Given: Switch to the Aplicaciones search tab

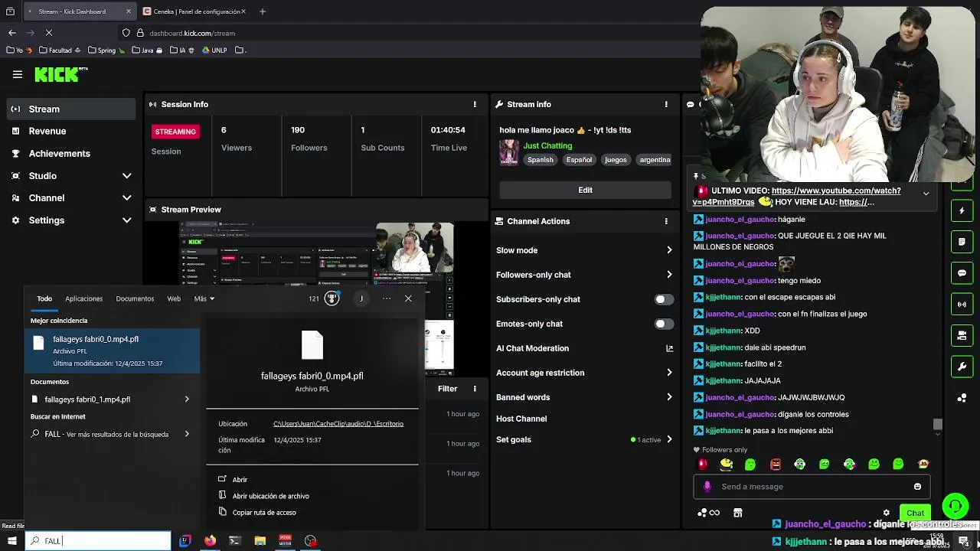Looking at the screenshot, I should tap(83, 298).
